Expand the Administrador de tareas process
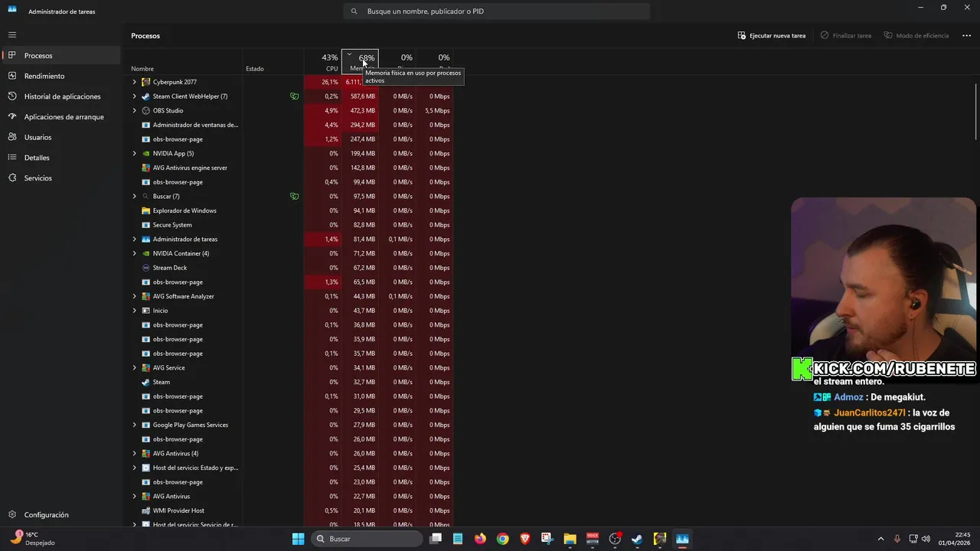Viewport: 980px width, 551px height. 135,239
